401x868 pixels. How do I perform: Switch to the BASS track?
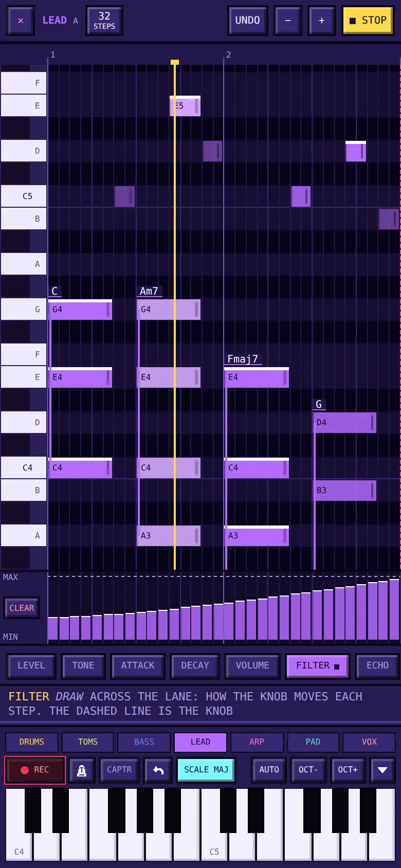144,742
